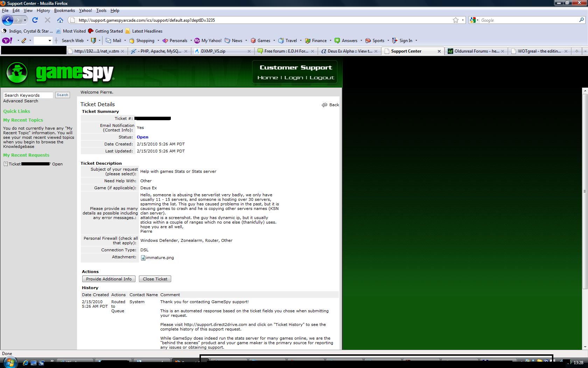Expand the Yahoo toolbar search box dropdown

pos(50,40)
